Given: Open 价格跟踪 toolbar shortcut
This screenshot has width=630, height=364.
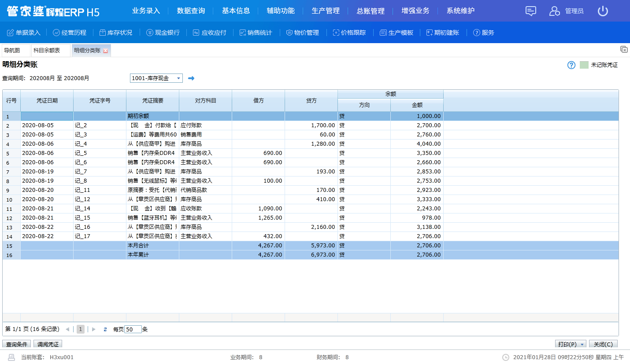Looking at the screenshot, I should pyautogui.click(x=349, y=33).
